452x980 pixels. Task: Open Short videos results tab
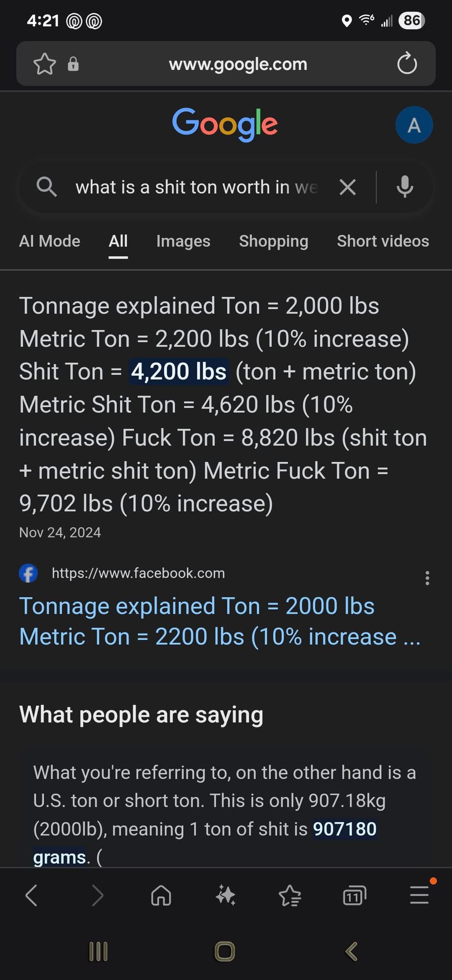point(383,241)
